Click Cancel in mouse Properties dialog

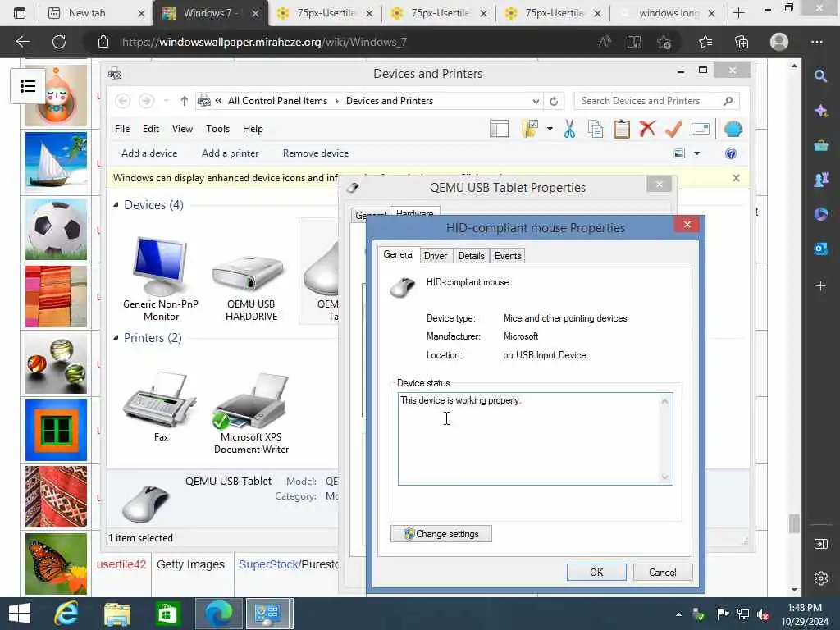[662, 572]
